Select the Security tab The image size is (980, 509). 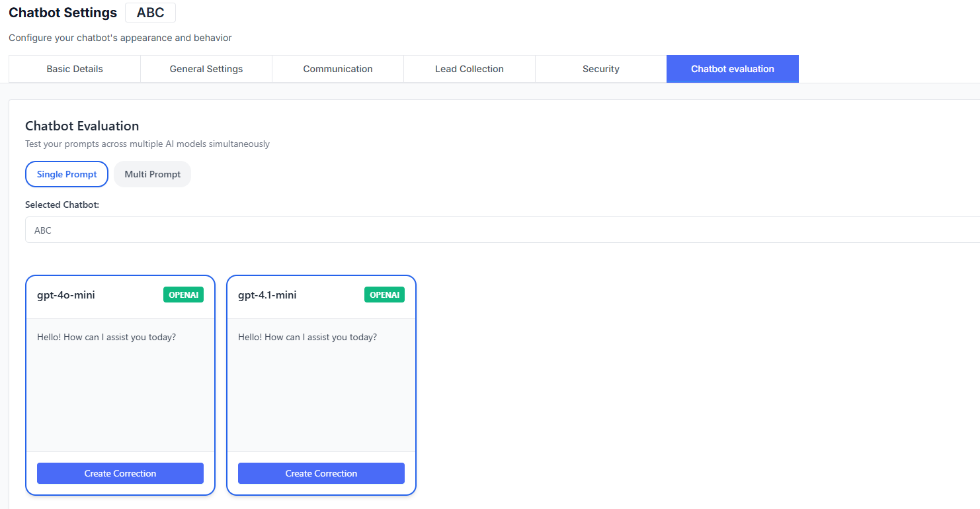[600, 68]
